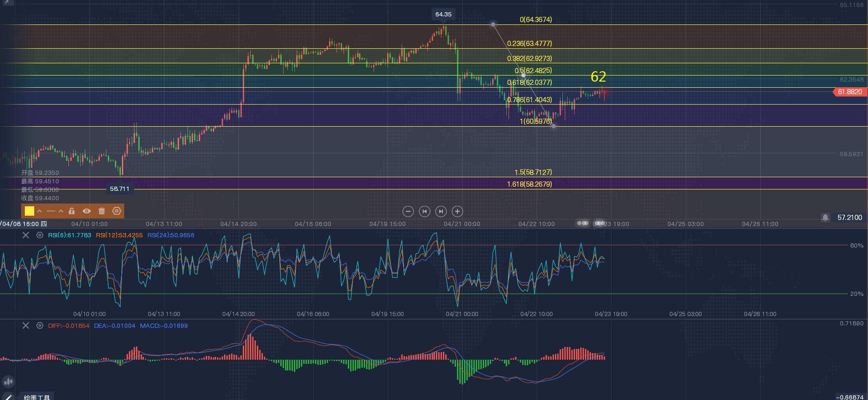Select the yellow 62 text annotation
Viewport: 868px width, 400px height.
tap(599, 77)
